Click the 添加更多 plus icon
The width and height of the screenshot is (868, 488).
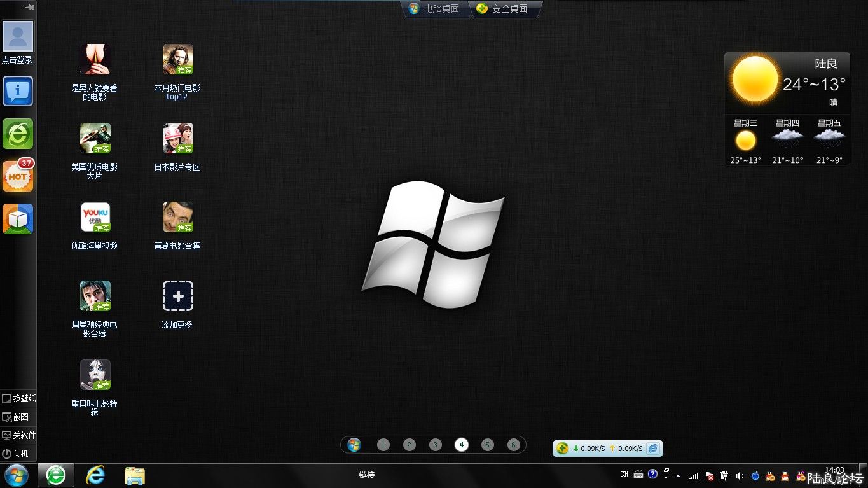(x=177, y=296)
